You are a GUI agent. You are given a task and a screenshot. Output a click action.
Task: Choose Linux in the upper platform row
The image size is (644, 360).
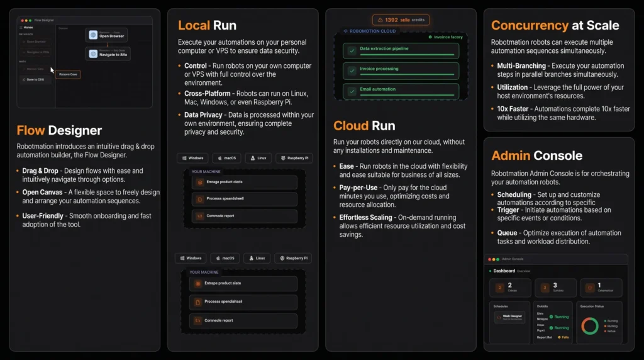pyautogui.click(x=258, y=158)
